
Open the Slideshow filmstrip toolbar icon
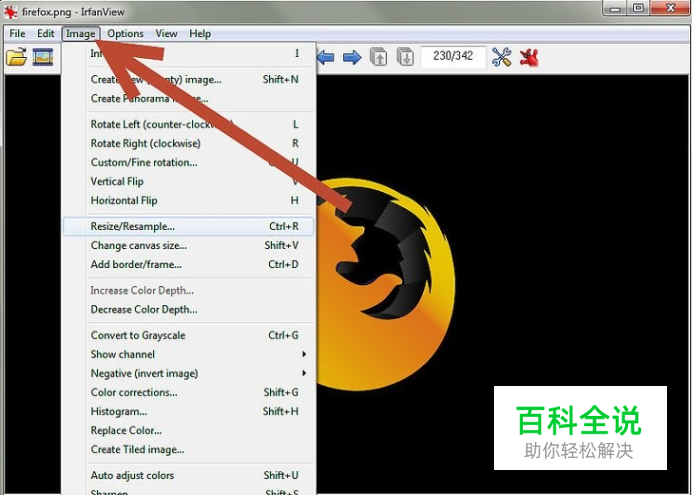(x=43, y=57)
